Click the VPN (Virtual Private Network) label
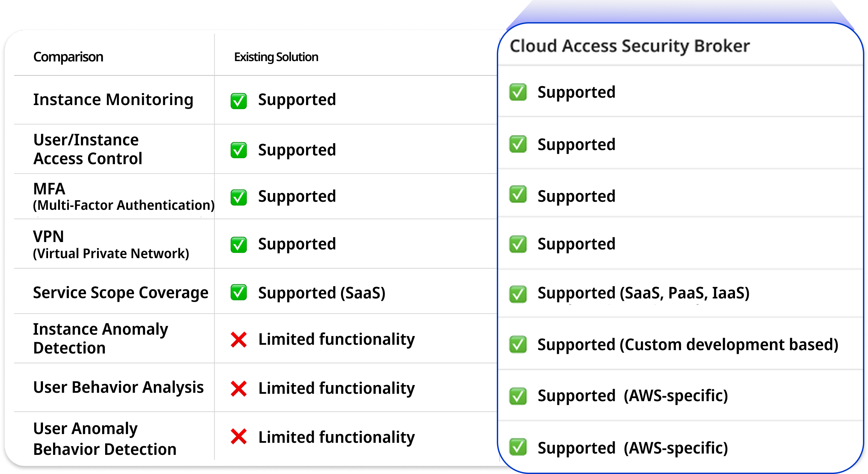The height and width of the screenshot is (474, 868). pyautogui.click(x=111, y=245)
